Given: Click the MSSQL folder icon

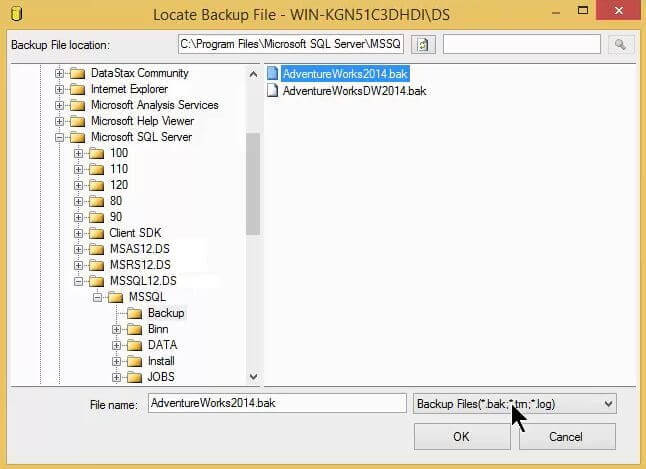Looking at the screenshot, I should coord(115,298).
